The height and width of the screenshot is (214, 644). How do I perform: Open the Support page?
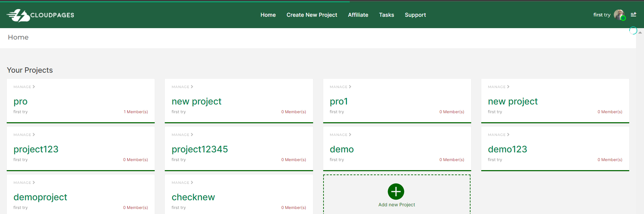point(415,15)
